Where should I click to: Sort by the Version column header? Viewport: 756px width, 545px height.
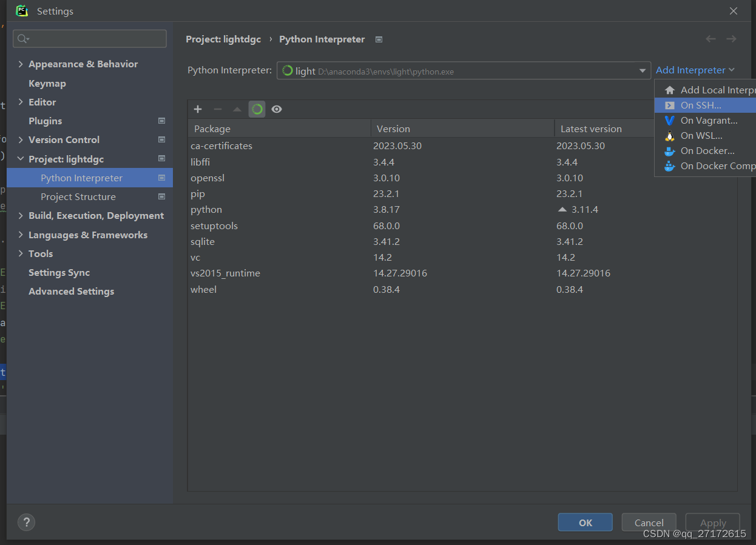463,129
